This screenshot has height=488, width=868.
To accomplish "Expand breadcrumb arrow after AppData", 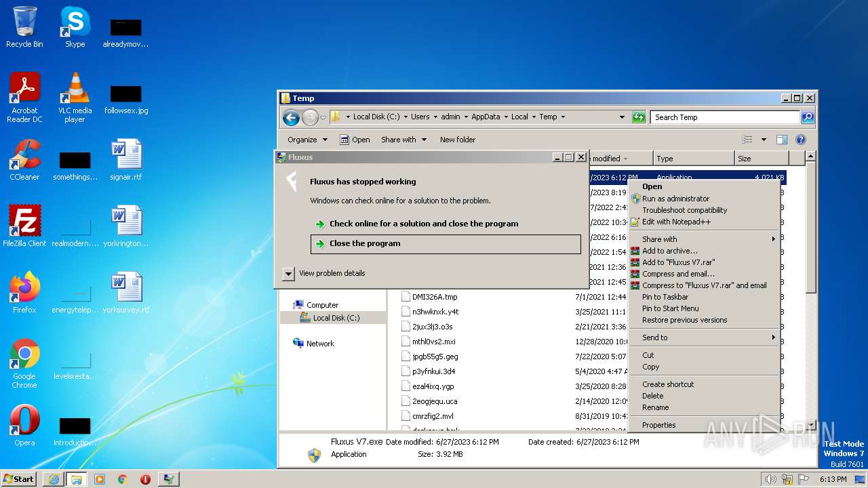I will [505, 117].
